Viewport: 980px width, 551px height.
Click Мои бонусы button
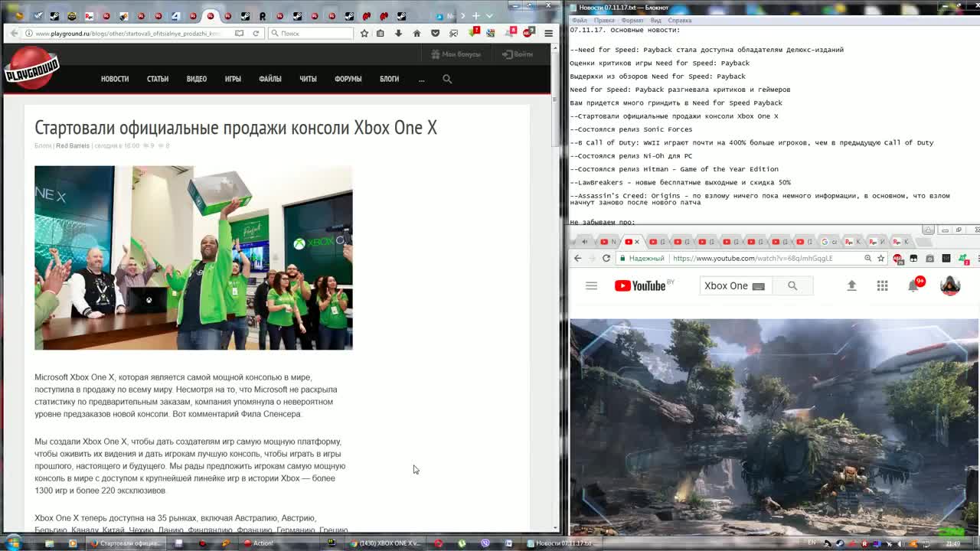tap(456, 54)
